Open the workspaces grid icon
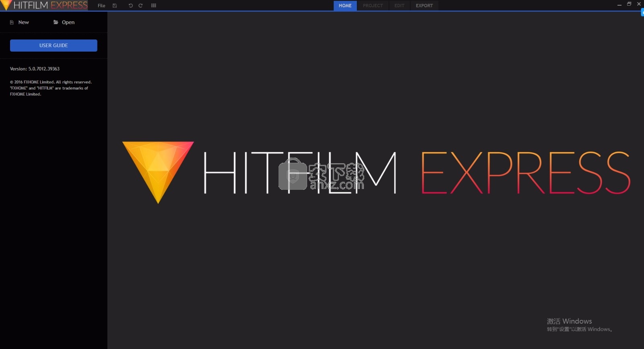644x349 pixels. (x=153, y=6)
